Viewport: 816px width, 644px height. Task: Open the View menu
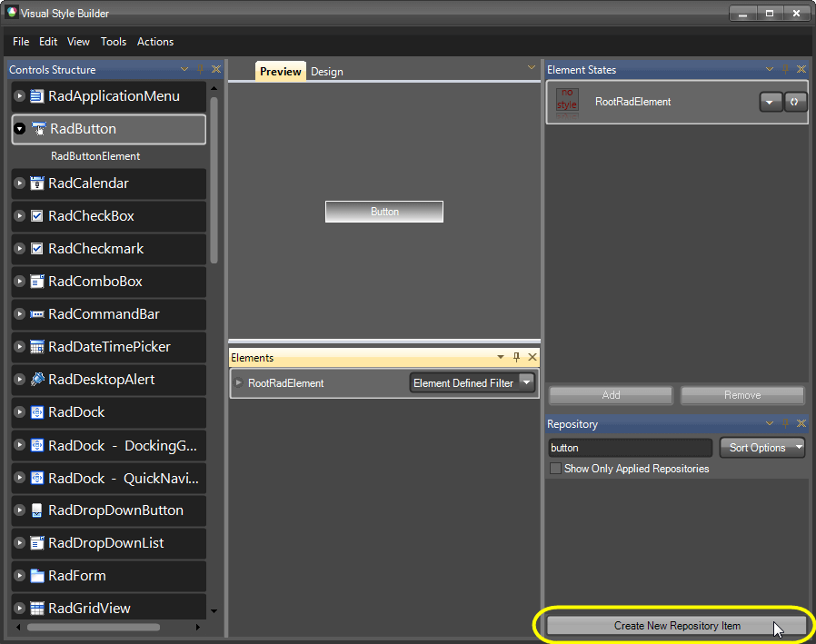[78, 42]
